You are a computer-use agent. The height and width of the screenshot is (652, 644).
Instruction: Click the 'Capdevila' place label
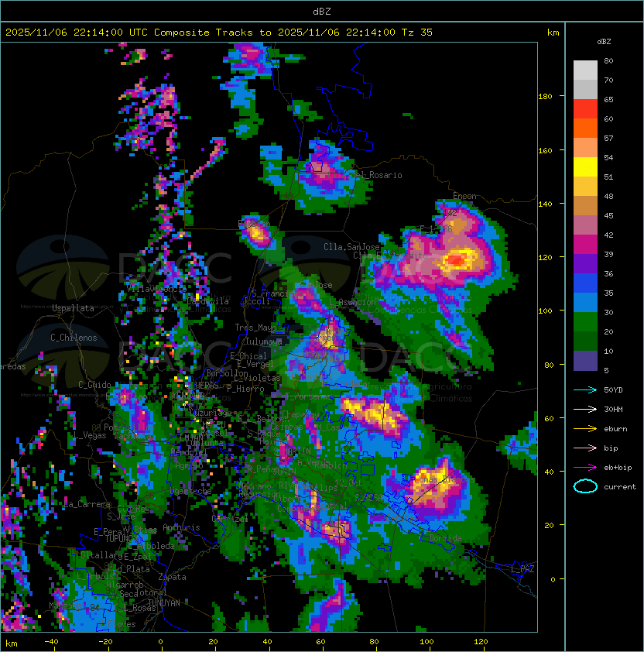tap(207, 300)
